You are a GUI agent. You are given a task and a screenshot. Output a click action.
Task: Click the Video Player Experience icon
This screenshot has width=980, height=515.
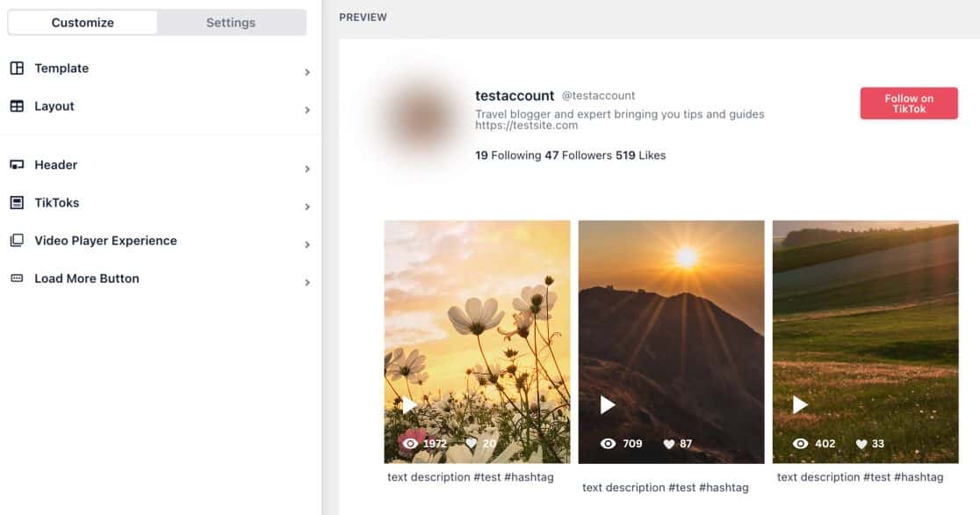(x=18, y=240)
